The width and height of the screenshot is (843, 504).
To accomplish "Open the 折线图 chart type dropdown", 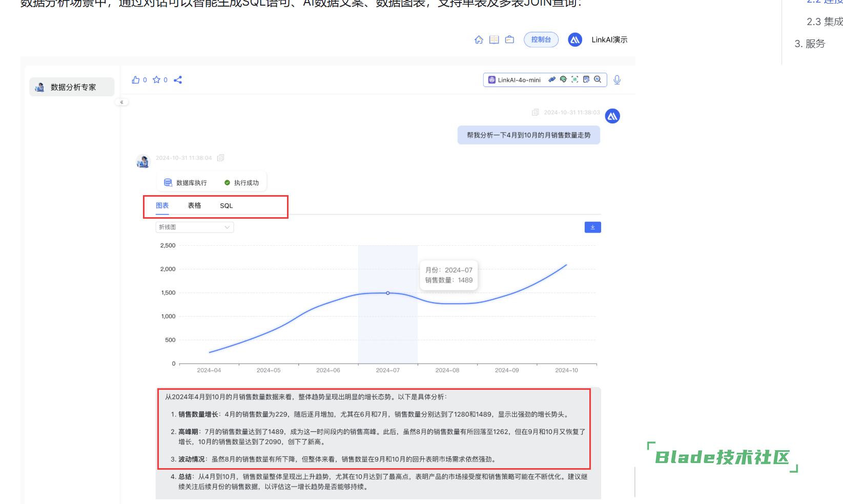I will 194,227.
